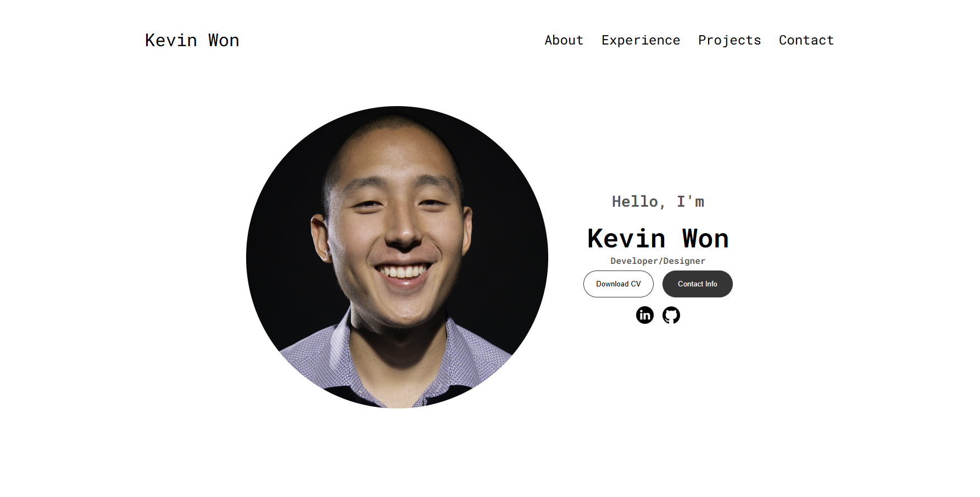The image size is (980, 497).
Task: Click the large Kevin Won heading
Action: (x=658, y=239)
